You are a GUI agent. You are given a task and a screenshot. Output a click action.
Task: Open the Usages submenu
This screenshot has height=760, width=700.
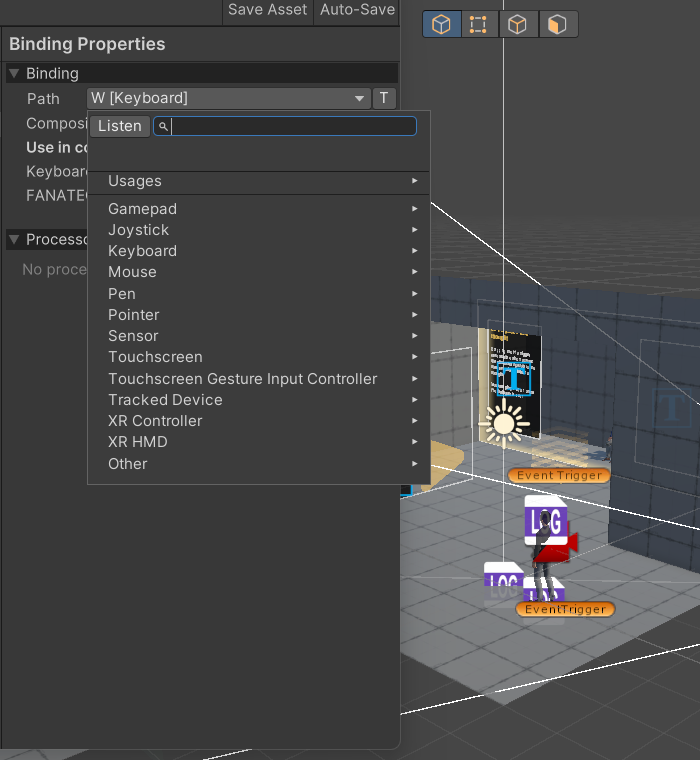click(x=259, y=181)
